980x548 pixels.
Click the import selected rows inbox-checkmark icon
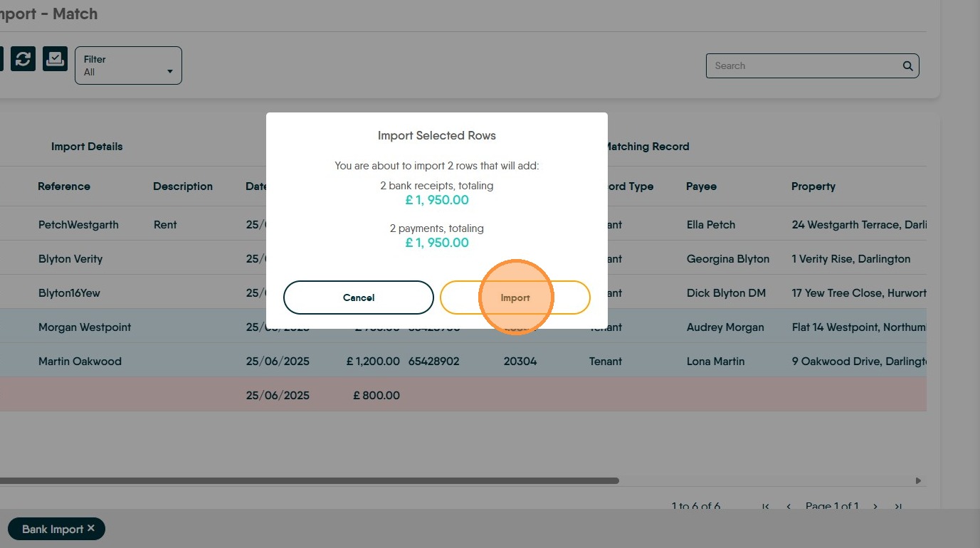55,59
